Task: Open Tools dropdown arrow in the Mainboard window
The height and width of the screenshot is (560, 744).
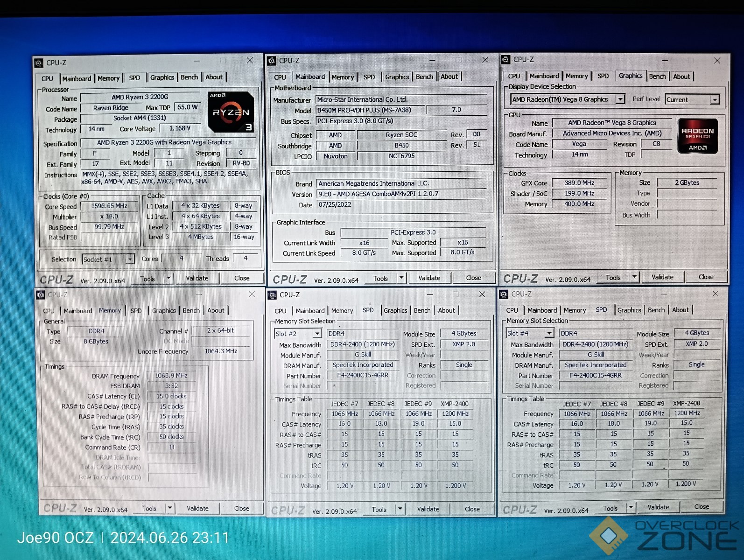Action: coord(401,278)
